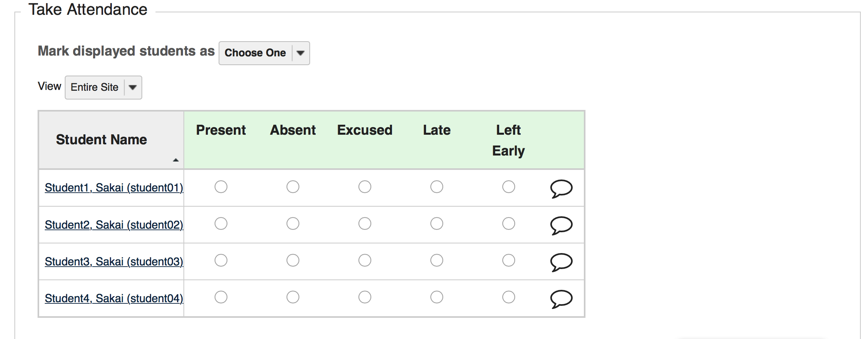Mark Student1 as Left Early
This screenshot has height=339, width=868.
(509, 187)
